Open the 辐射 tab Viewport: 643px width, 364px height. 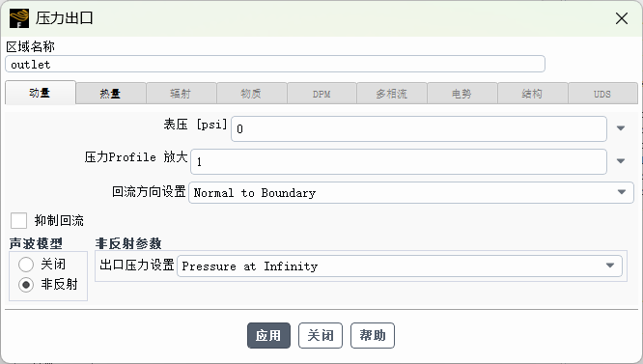181,94
